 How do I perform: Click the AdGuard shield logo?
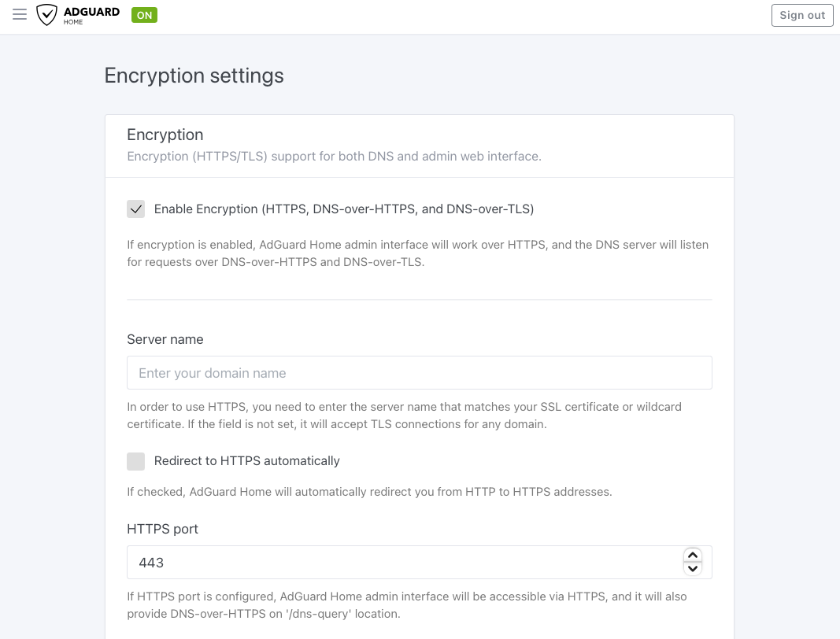[x=47, y=15]
